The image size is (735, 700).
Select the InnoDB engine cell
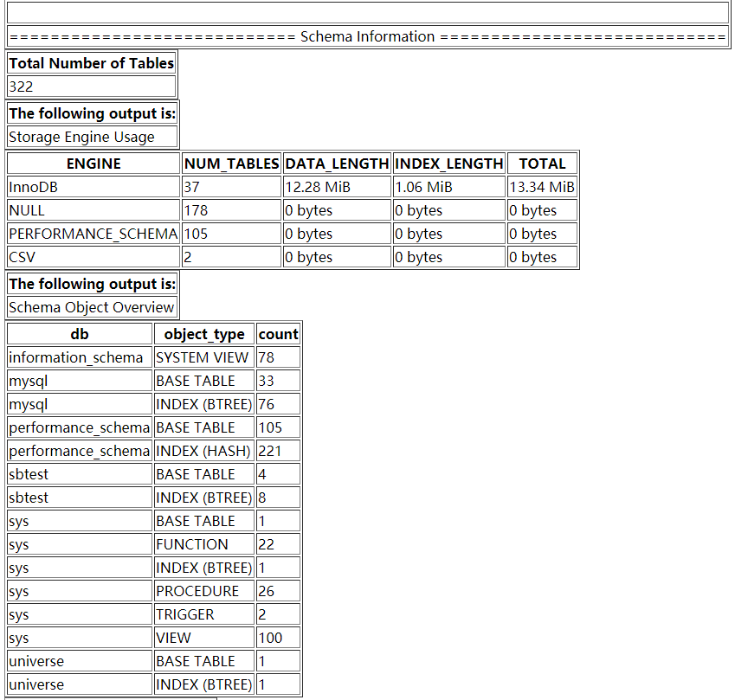93,187
